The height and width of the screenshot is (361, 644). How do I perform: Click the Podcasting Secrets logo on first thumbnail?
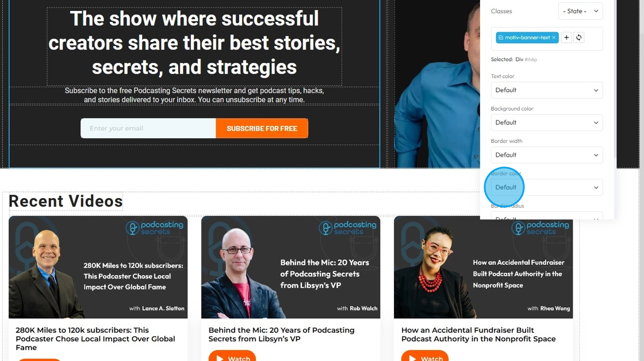[155, 228]
